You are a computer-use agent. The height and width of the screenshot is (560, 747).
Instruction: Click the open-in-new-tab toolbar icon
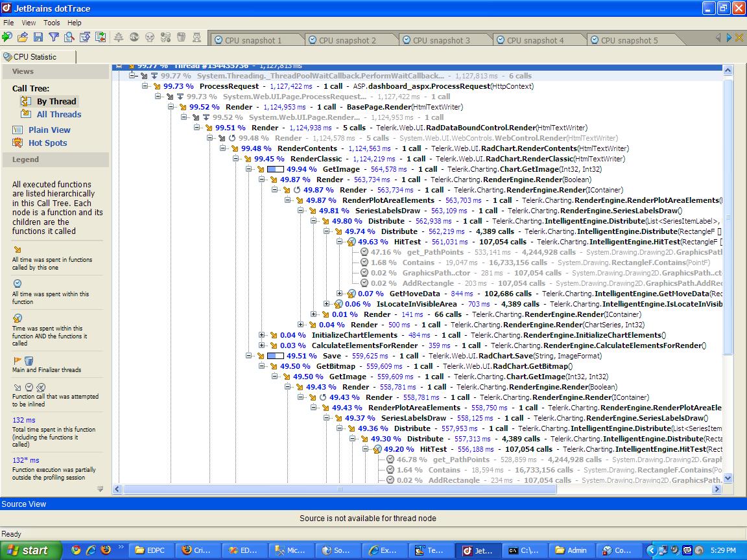[x=85, y=37]
